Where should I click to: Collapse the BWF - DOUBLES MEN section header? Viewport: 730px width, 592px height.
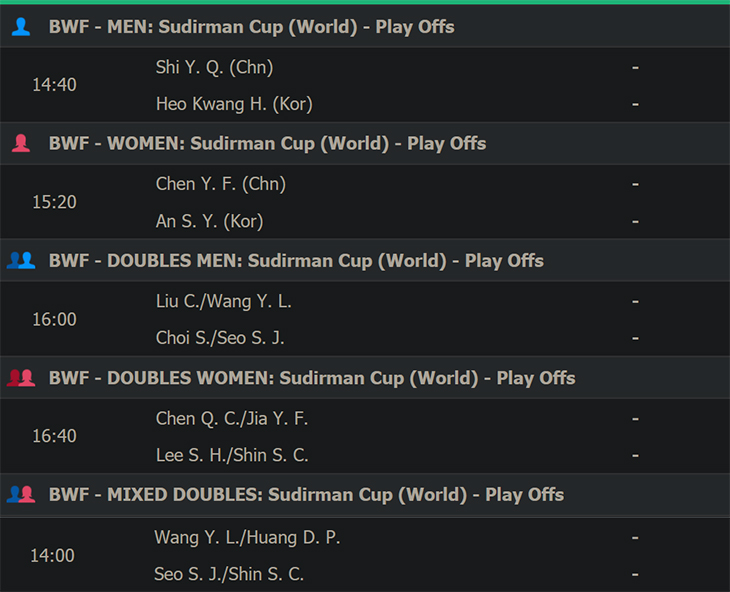point(365,260)
